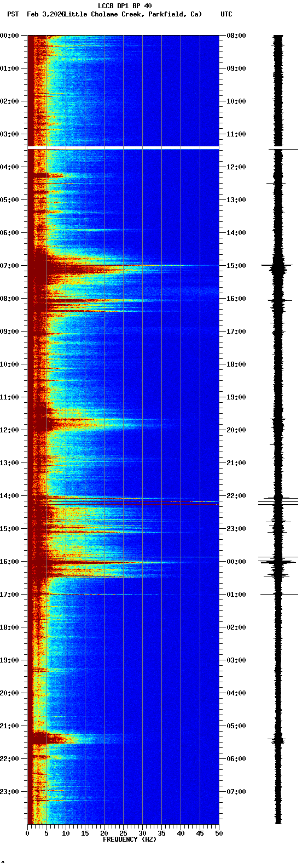Click the '12:00' label on the PST axis
The height and width of the screenshot is (868, 302).
[9, 430]
